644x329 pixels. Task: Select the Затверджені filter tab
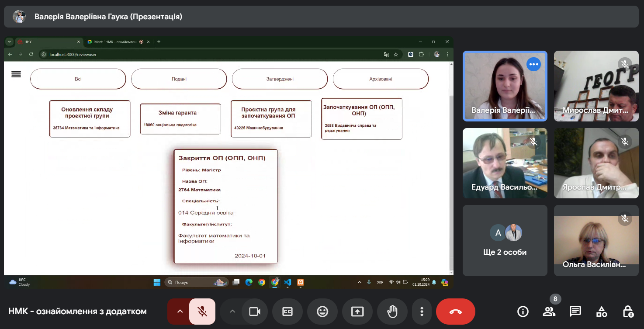280,79
